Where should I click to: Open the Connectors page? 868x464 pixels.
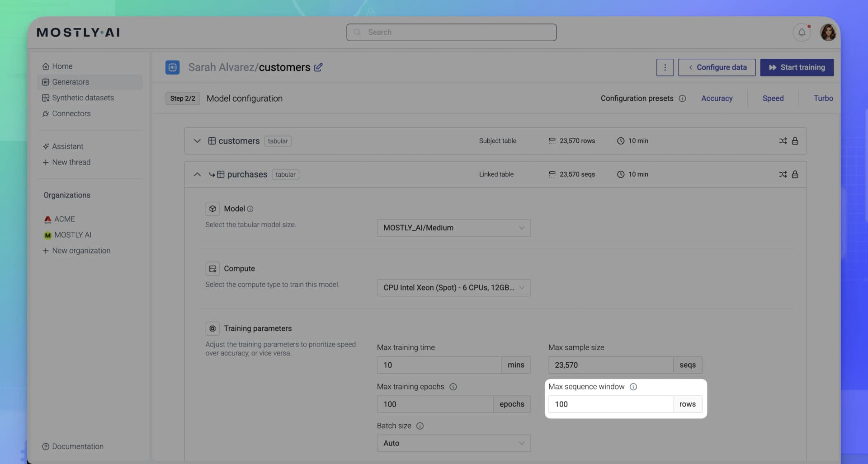click(71, 113)
